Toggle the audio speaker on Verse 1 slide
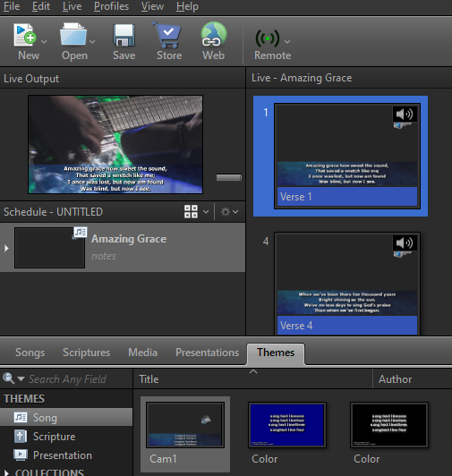Image resolution: width=452 pixels, height=476 pixels. pyautogui.click(x=405, y=115)
